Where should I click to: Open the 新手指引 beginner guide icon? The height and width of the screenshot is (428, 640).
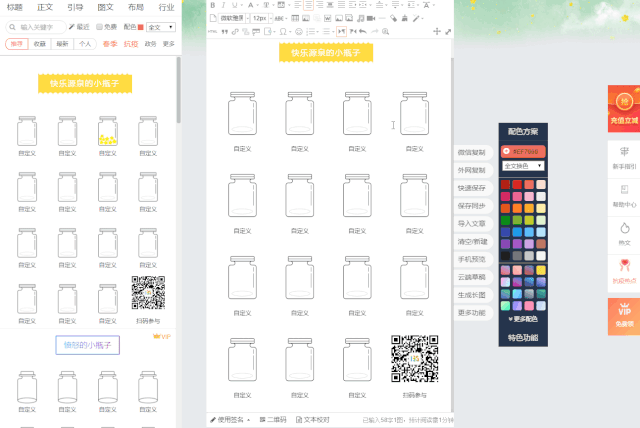pyautogui.click(x=623, y=156)
